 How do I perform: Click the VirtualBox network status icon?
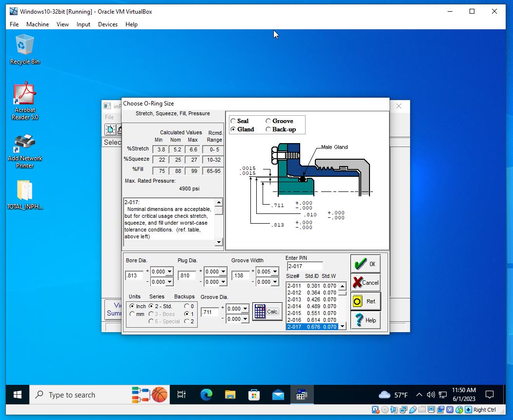click(x=403, y=410)
